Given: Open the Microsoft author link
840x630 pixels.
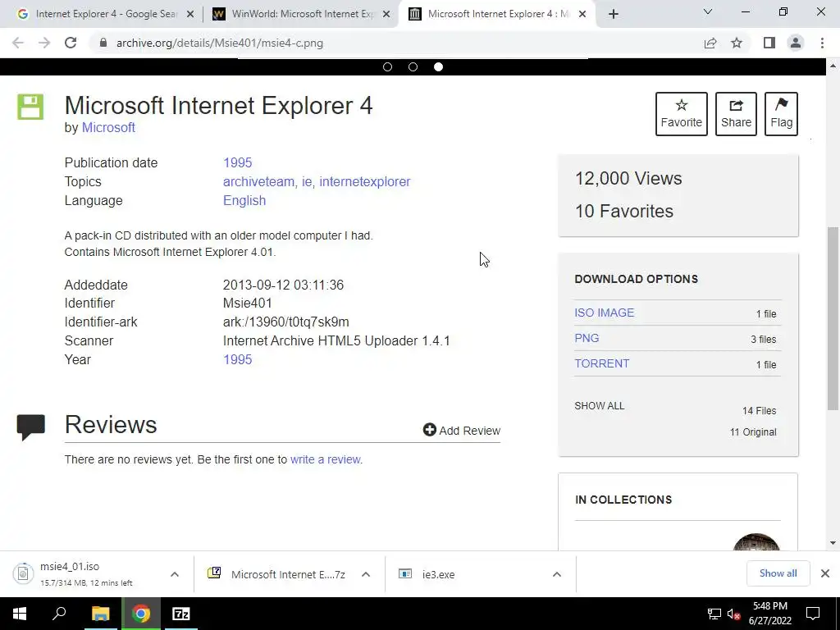Looking at the screenshot, I should 108,127.
